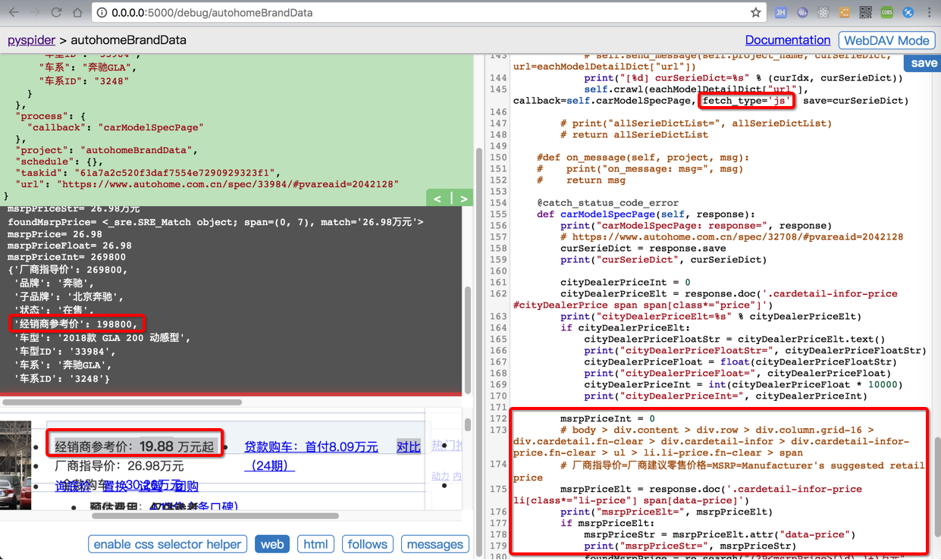Open the React developer tools extension icon

pyautogui.click(x=823, y=13)
